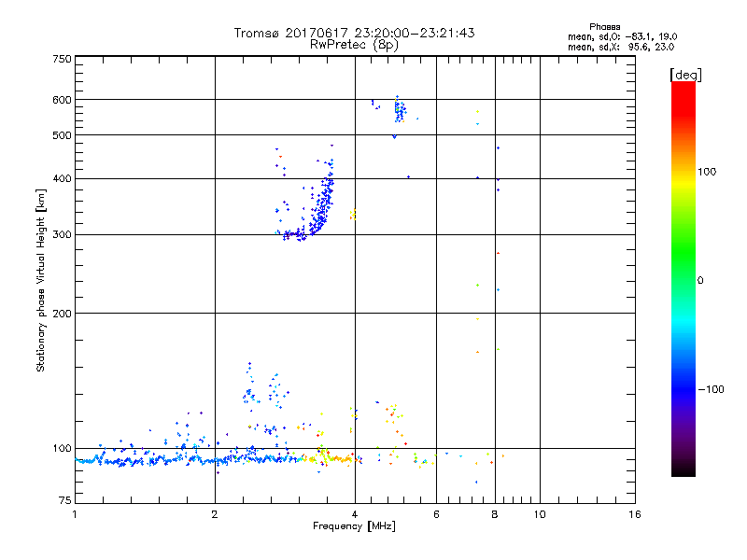This screenshot has width=747, height=560.
Task: Click the 'Phases' header text
Action: (x=604, y=27)
